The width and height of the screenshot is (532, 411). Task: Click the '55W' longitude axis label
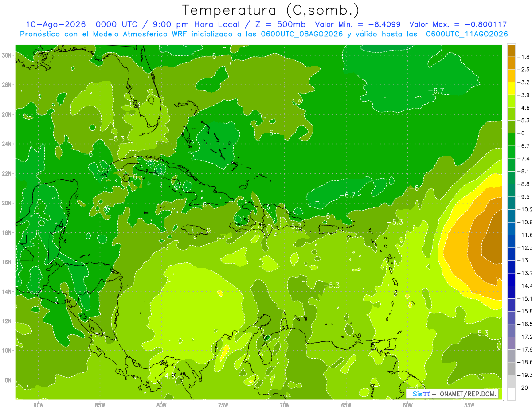pos(469,405)
